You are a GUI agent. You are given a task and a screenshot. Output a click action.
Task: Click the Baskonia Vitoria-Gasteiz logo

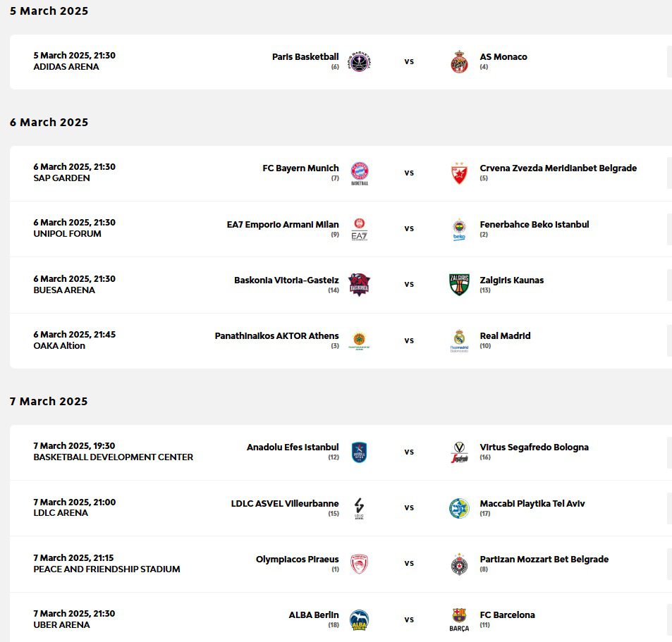tap(360, 284)
